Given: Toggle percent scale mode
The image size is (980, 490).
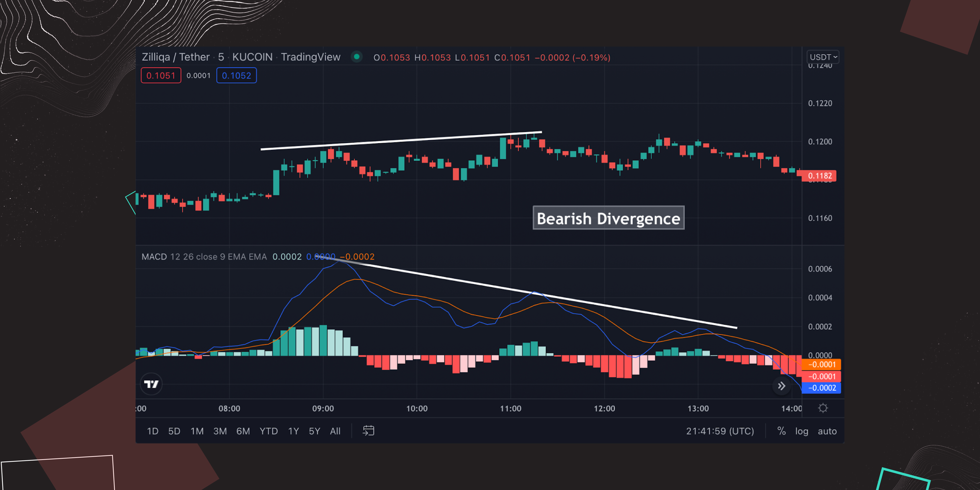Looking at the screenshot, I should coord(781,431).
